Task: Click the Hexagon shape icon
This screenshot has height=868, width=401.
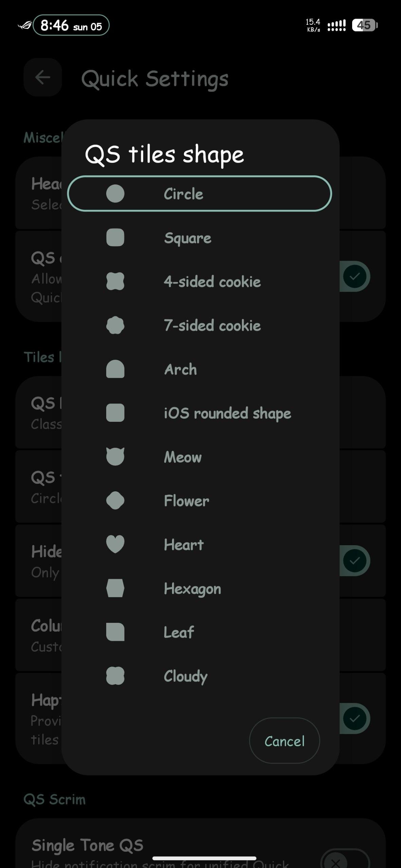Action: pyautogui.click(x=115, y=588)
